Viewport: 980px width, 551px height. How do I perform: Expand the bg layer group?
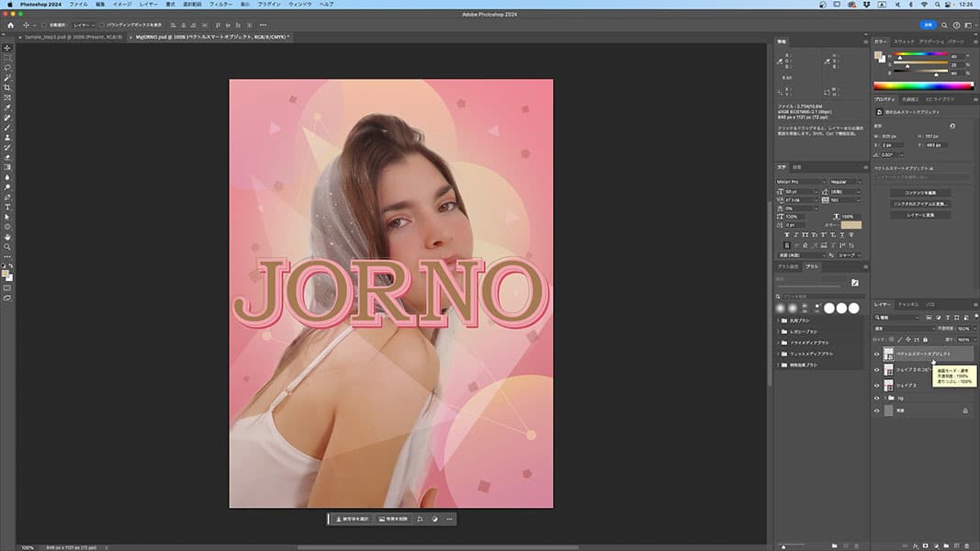point(886,398)
